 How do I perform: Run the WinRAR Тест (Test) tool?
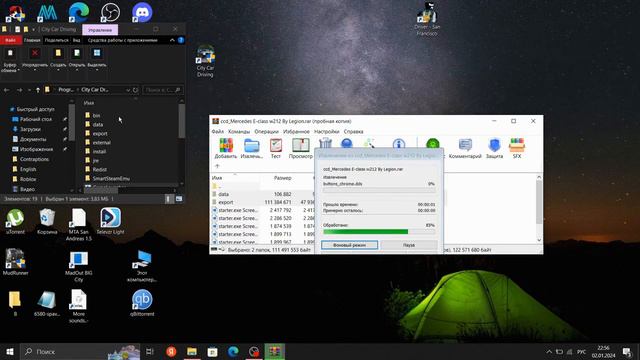pos(276,146)
